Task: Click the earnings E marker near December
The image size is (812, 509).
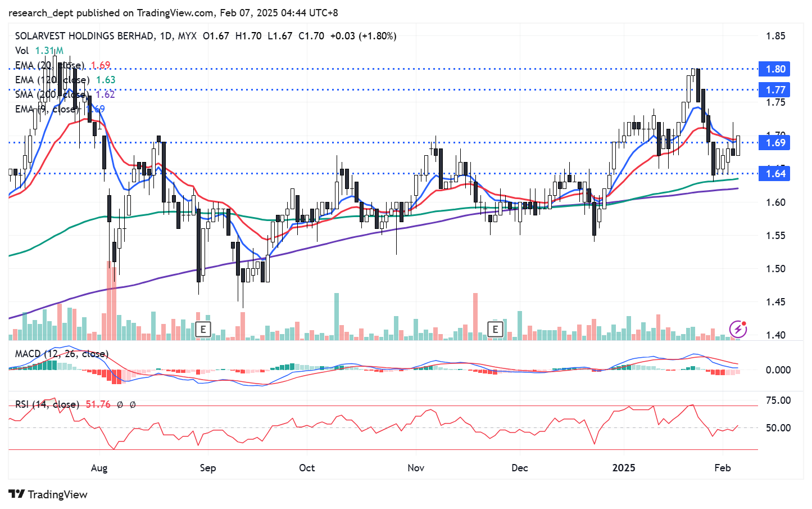Action: tap(495, 329)
